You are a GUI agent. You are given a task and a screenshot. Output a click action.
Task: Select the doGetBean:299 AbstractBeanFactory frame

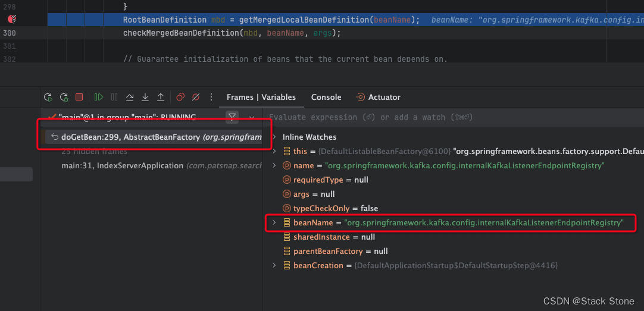pos(154,137)
